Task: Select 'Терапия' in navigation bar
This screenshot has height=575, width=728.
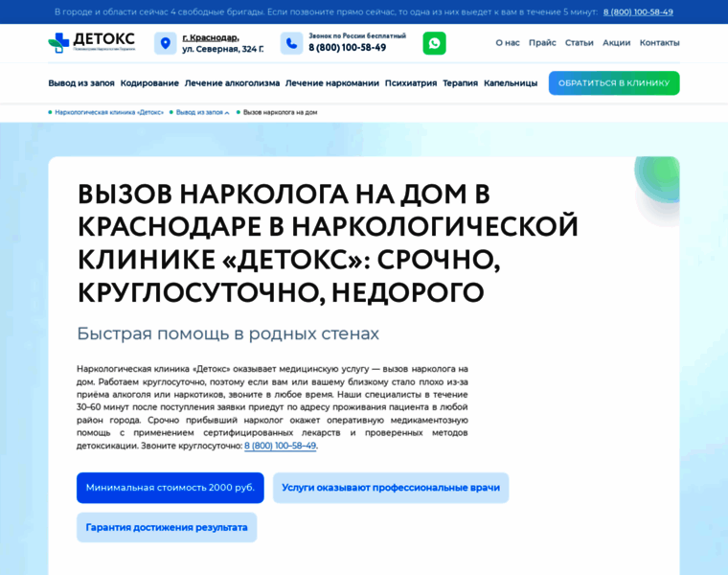Action: (460, 83)
